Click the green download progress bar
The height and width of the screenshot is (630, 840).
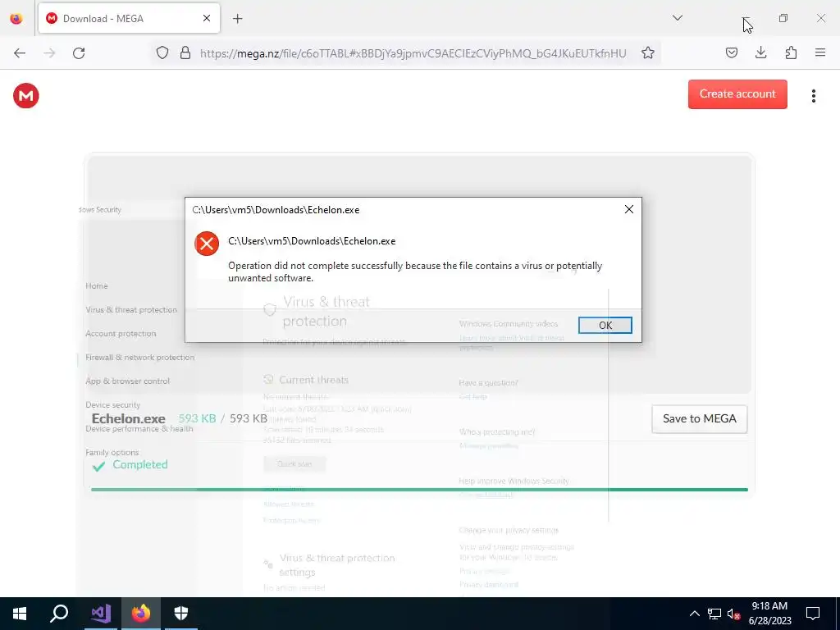pos(419,490)
